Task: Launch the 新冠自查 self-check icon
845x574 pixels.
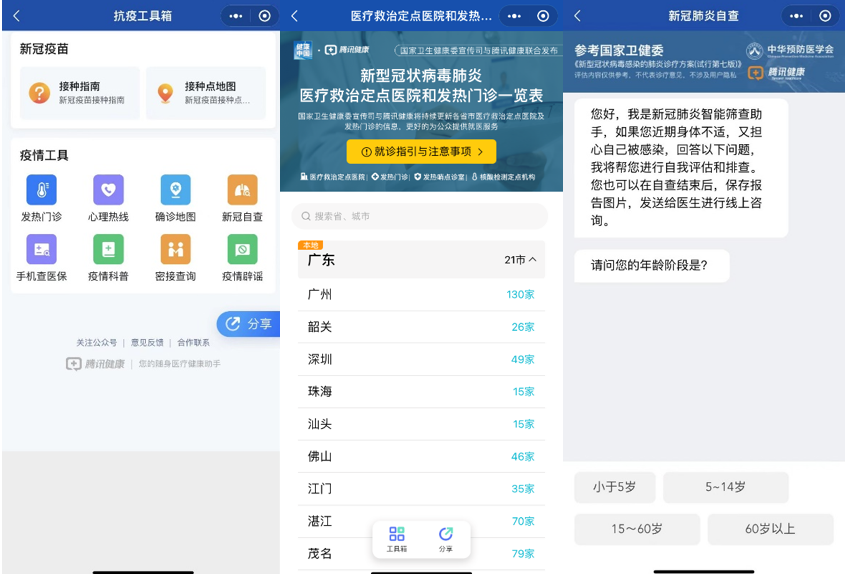Action: click(243, 190)
